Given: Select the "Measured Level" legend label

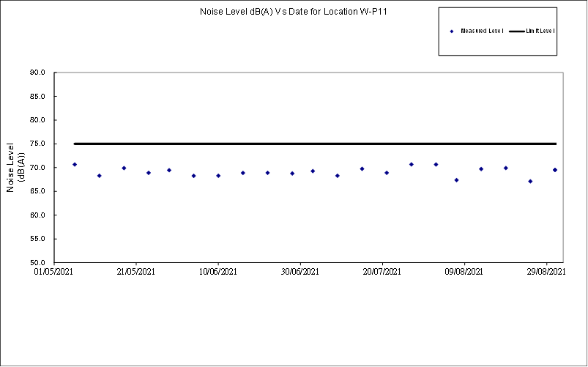Looking at the screenshot, I should pyautogui.click(x=482, y=31).
